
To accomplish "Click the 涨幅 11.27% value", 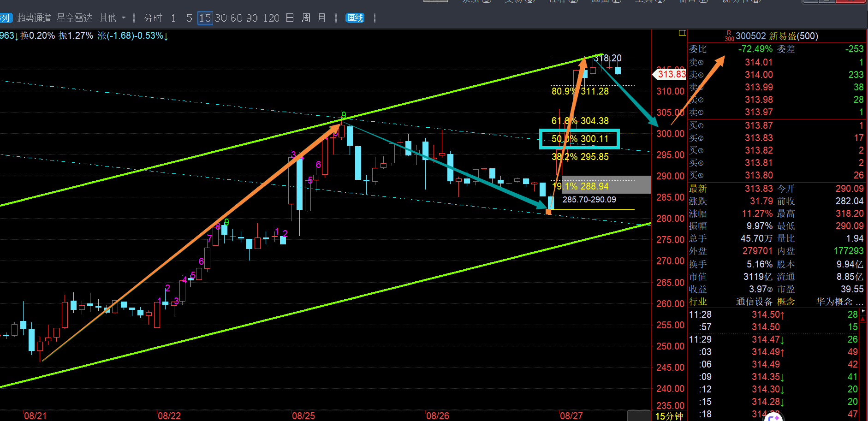I will pos(757,213).
